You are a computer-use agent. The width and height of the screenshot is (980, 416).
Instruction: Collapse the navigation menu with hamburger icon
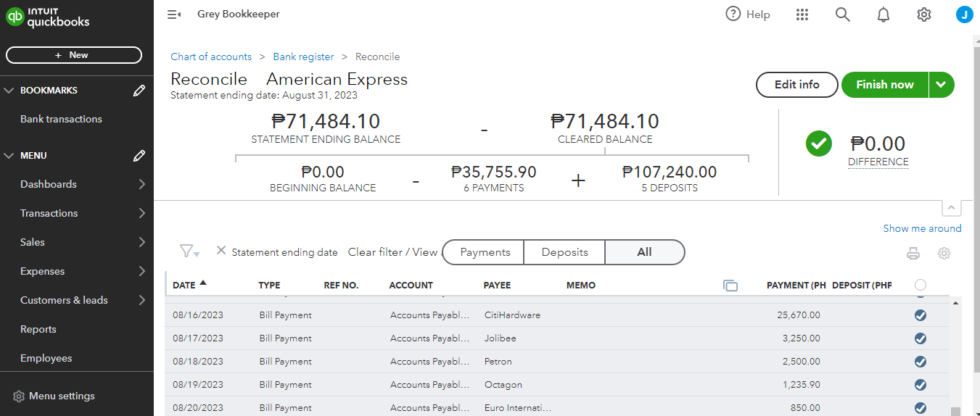point(173,14)
